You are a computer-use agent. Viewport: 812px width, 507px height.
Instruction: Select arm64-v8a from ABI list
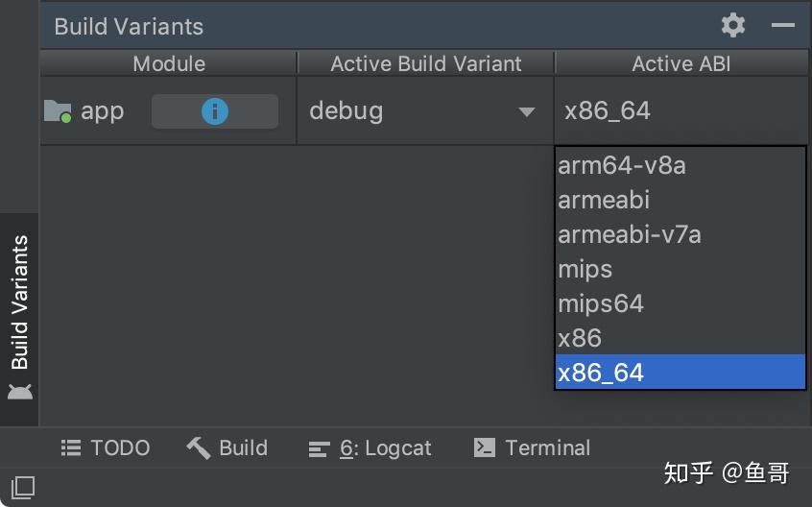[x=680, y=166]
